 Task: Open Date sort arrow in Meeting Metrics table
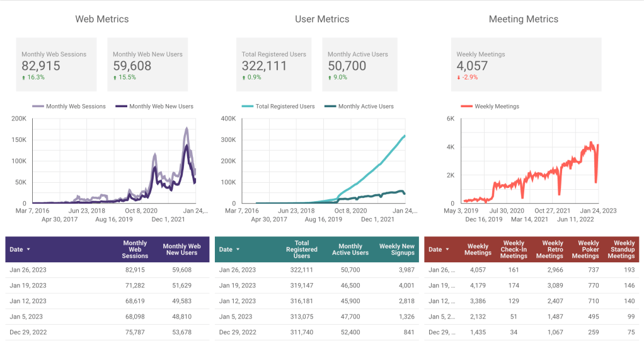(448, 250)
